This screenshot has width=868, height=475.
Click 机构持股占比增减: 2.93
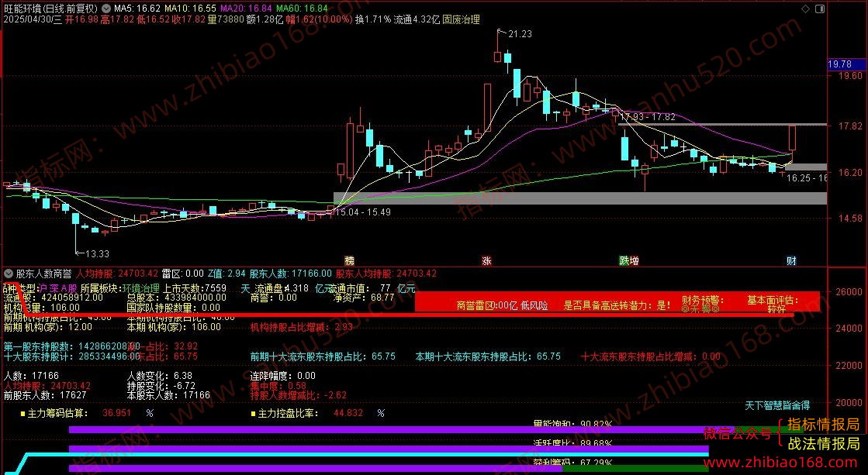tap(302, 327)
